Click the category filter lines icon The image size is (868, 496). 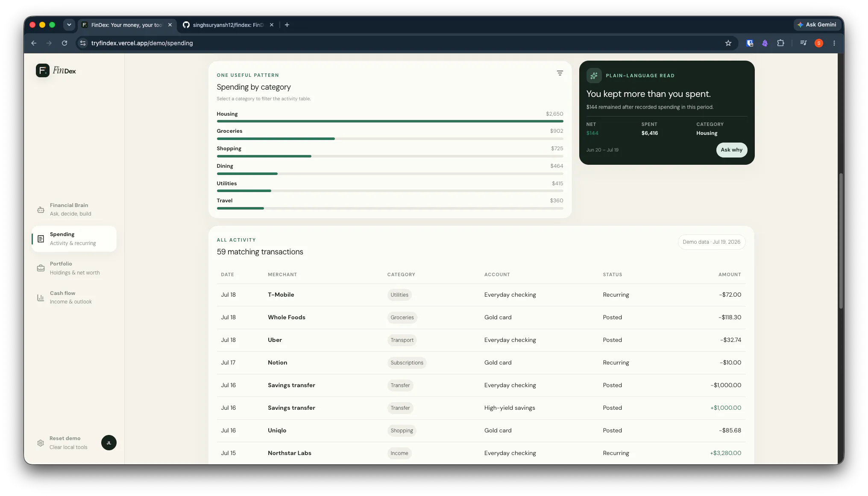[560, 73]
